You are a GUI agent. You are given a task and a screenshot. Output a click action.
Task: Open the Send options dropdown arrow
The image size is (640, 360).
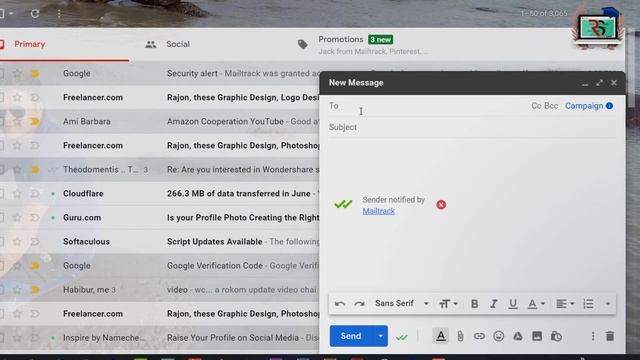click(x=380, y=336)
